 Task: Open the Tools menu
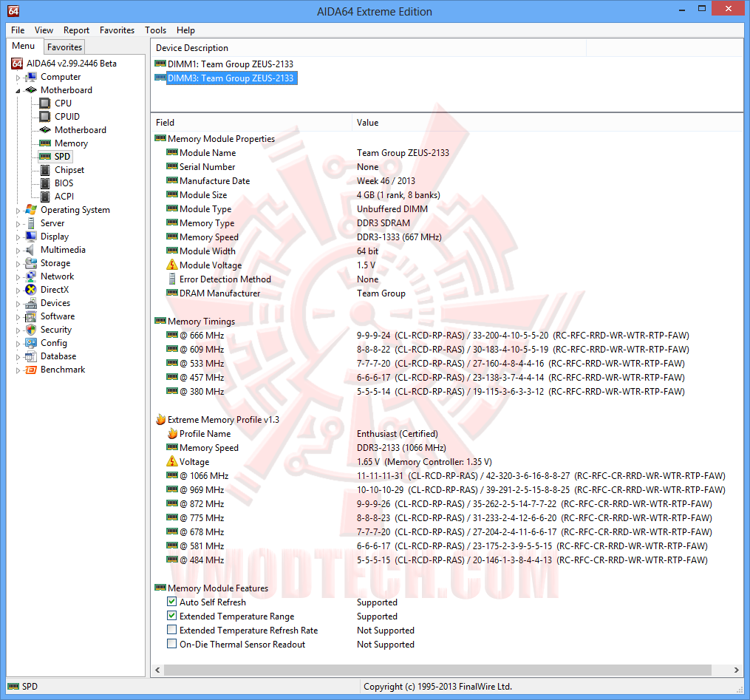point(156,30)
